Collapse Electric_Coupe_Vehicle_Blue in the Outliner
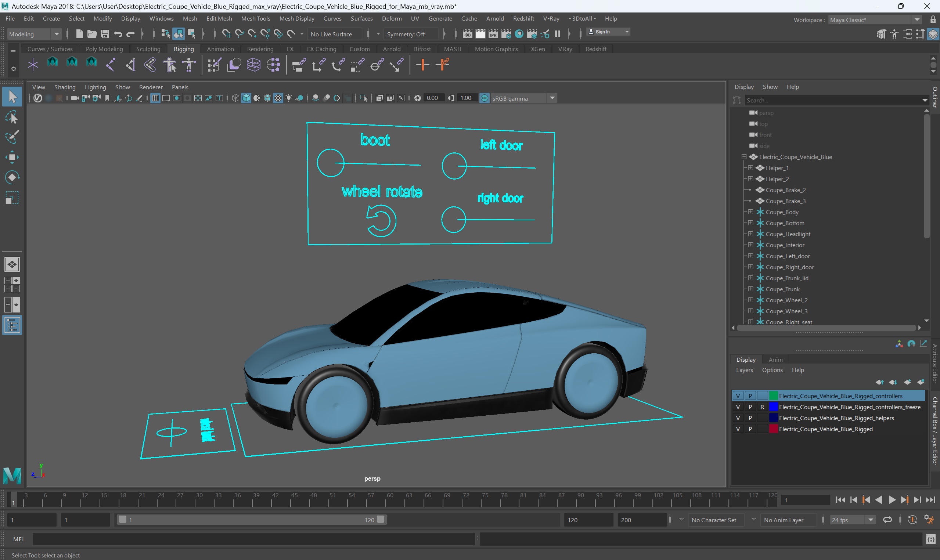 [x=744, y=157]
